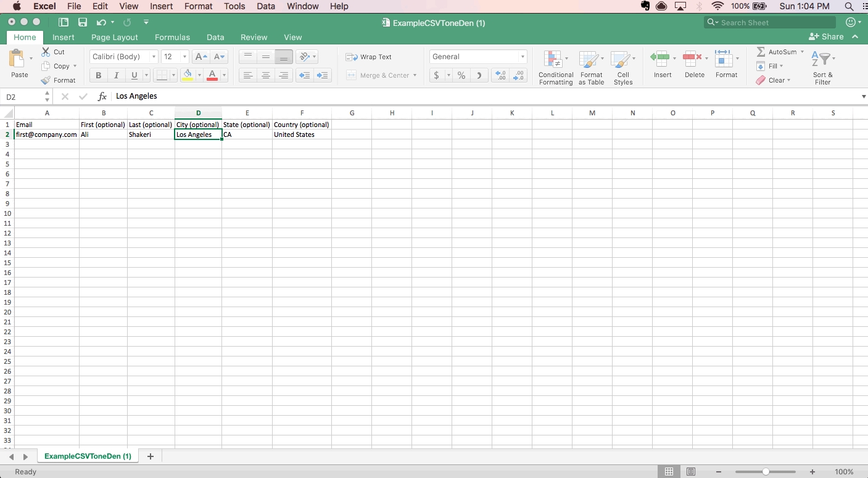
Task: Expand the General number format dropdown
Action: pos(523,57)
